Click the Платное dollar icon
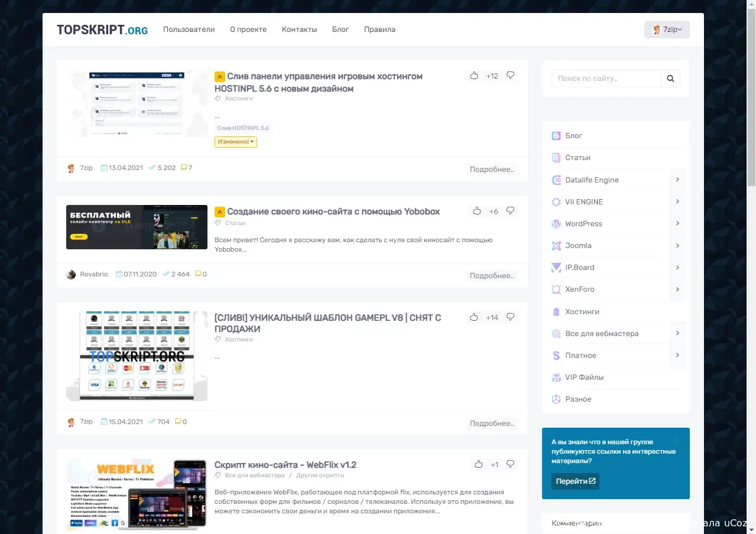Image resolution: width=756 pixels, height=534 pixels. (x=556, y=356)
